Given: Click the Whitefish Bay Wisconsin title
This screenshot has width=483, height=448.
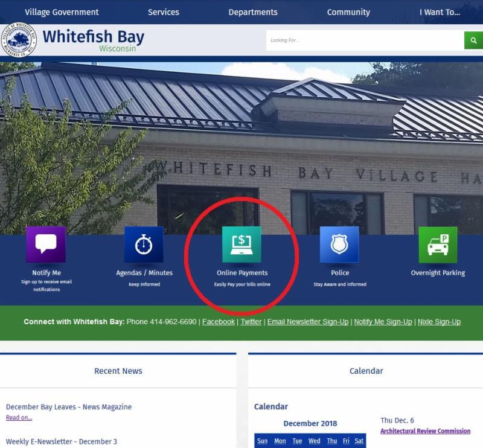Looking at the screenshot, I should (94, 40).
